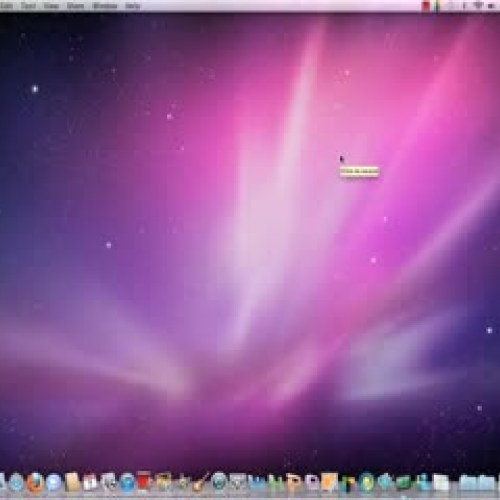Open the green-yellow round icon in the Dock
This screenshot has height=500, width=500.
coord(366,482)
